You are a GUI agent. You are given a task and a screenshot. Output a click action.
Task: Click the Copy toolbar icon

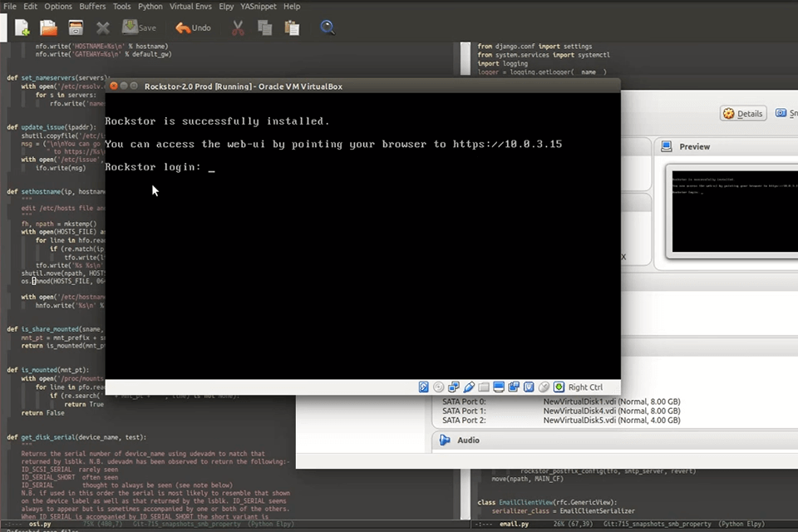264,27
